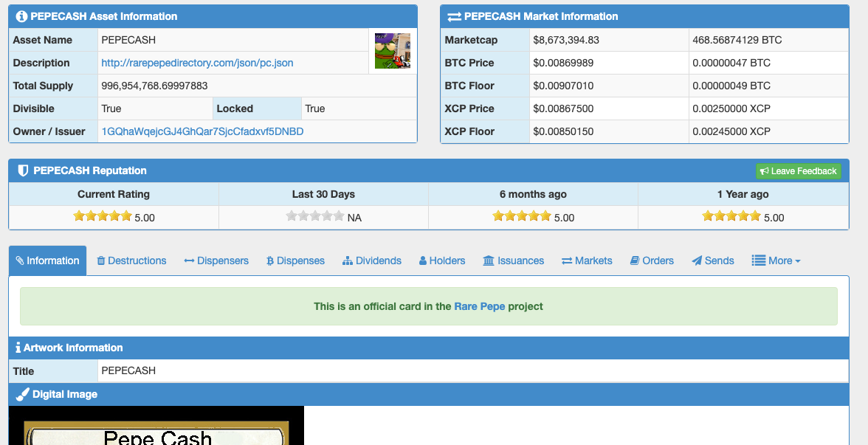Click the marketcap value $8,673,394.83
Screen dimensions: 868x445
click(x=565, y=40)
